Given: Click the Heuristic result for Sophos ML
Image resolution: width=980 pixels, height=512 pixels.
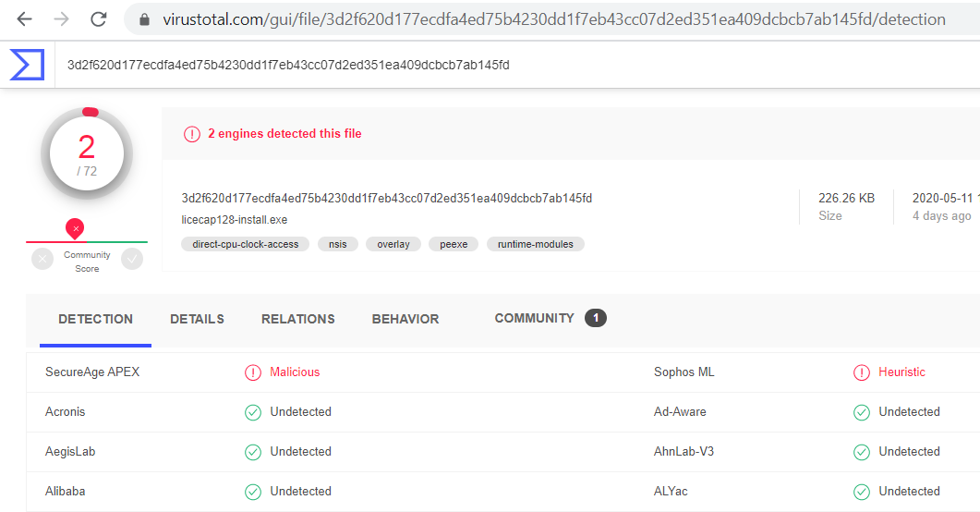Looking at the screenshot, I should [901, 372].
